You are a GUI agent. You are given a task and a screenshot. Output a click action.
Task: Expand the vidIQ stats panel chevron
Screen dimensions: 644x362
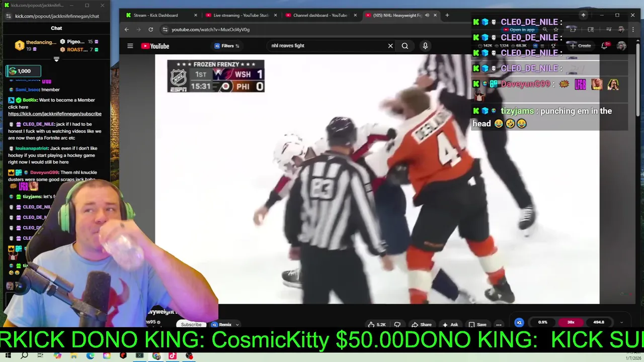621,322
